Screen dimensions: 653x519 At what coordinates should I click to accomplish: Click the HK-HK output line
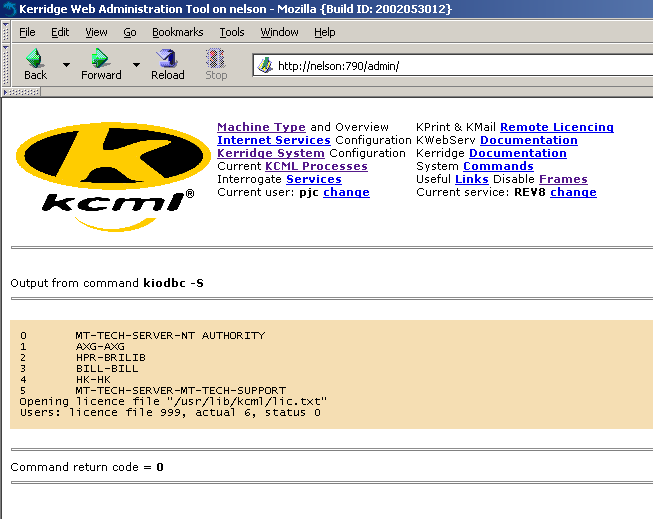[x=65, y=379]
